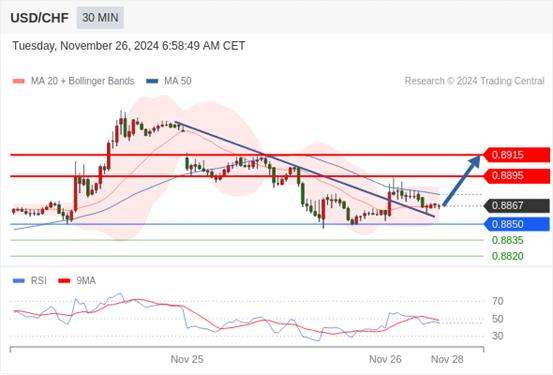The height and width of the screenshot is (375, 553).
Task: Click the 0.8867 current price tag
Action: (x=516, y=206)
